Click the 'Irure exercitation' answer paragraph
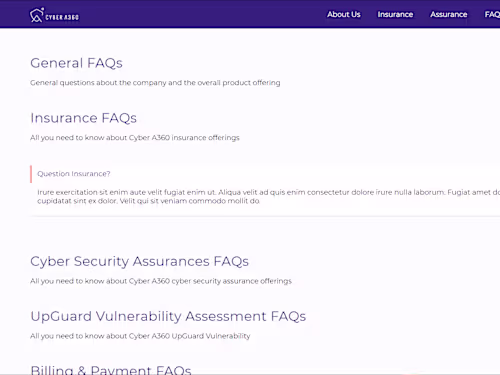 [x=269, y=197]
